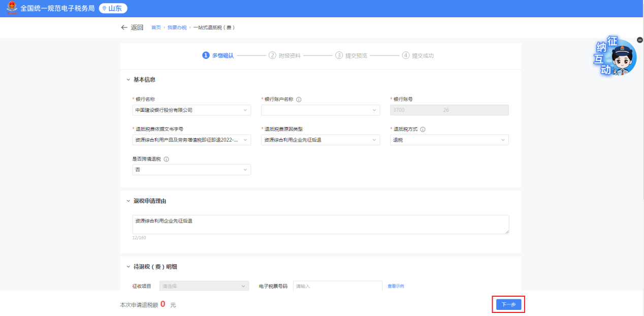Open the 银行账户名称 dropdown
The width and height of the screenshot is (644, 316).
[320, 110]
